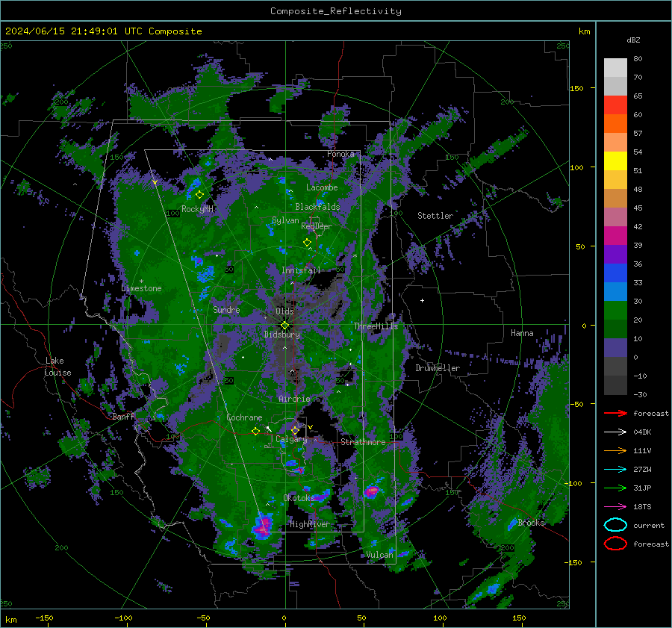
Task: Click the Hanna city label
Action: point(522,333)
